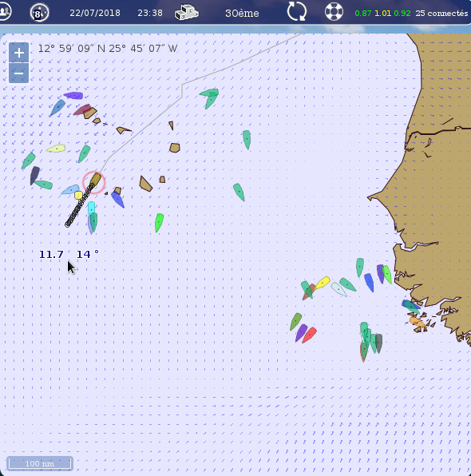Viewport: 471px width, 476px height.
Task: Click the 25 connectés text
Action: (442, 14)
